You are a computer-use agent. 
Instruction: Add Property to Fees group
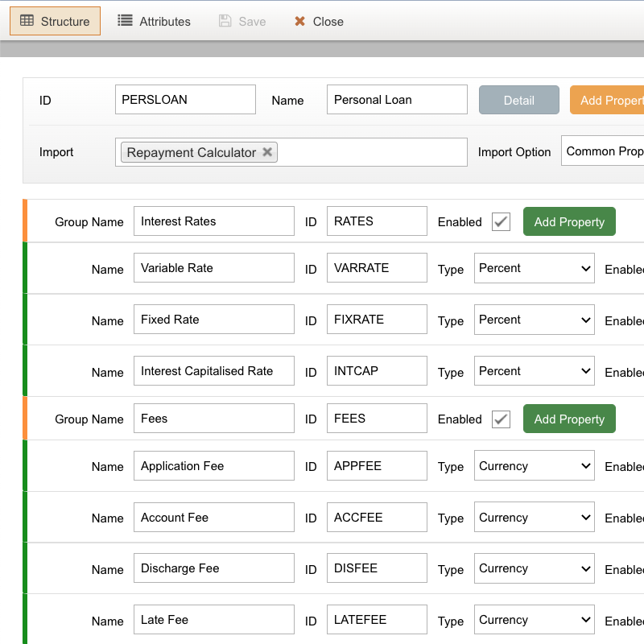(x=569, y=419)
